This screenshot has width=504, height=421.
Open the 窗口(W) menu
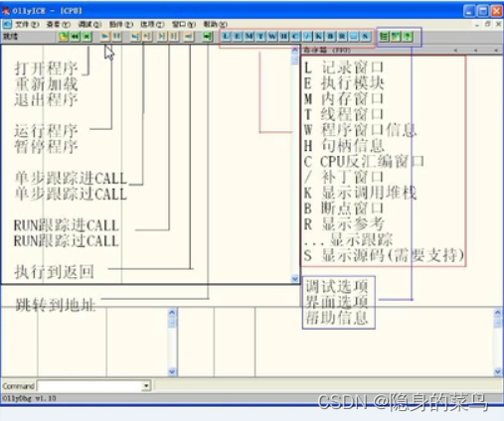coord(184,25)
